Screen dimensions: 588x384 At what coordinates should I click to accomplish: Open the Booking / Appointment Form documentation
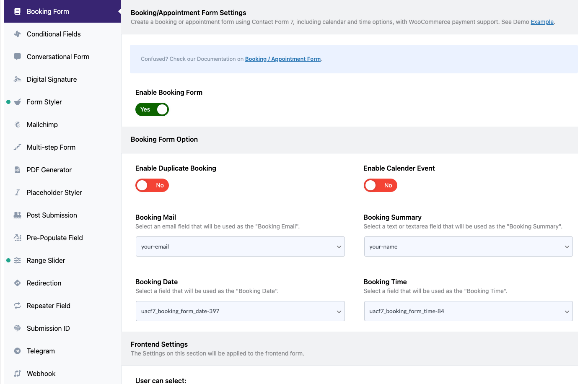coord(282,59)
